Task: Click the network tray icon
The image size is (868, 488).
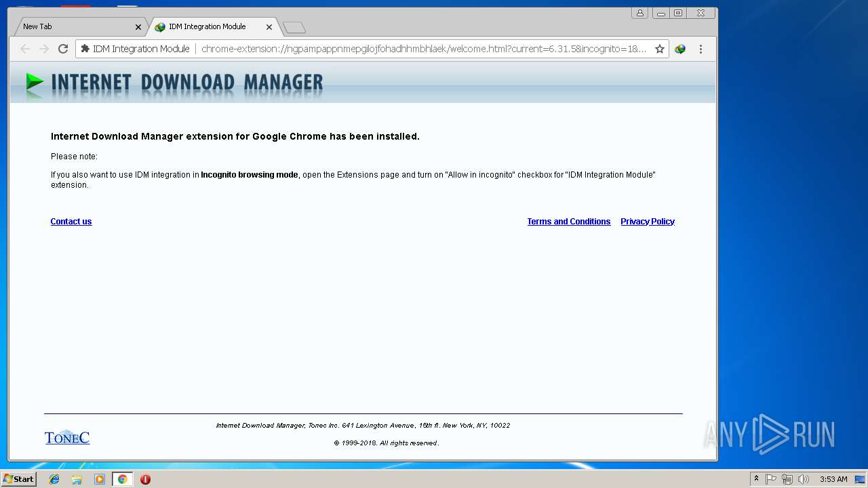Action: click(787, 479)
